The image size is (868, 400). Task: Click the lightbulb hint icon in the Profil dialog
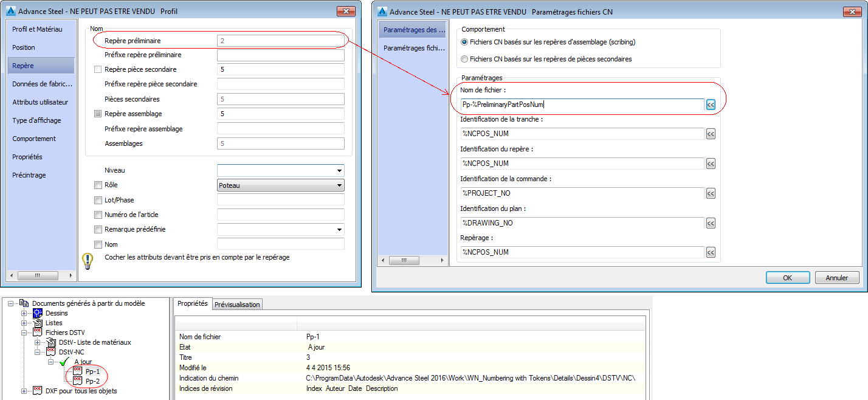(x=88, y=261)
